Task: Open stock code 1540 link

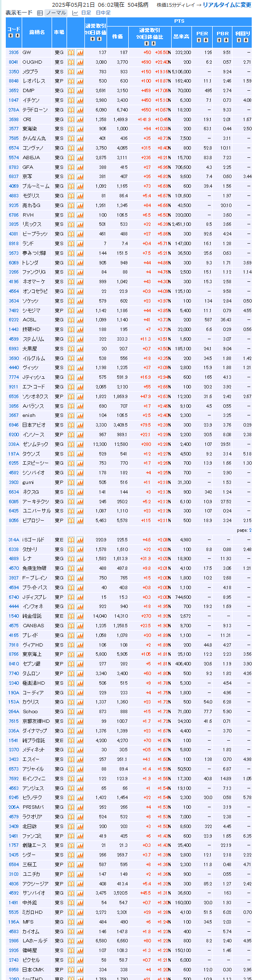Action: coord(14,616)
